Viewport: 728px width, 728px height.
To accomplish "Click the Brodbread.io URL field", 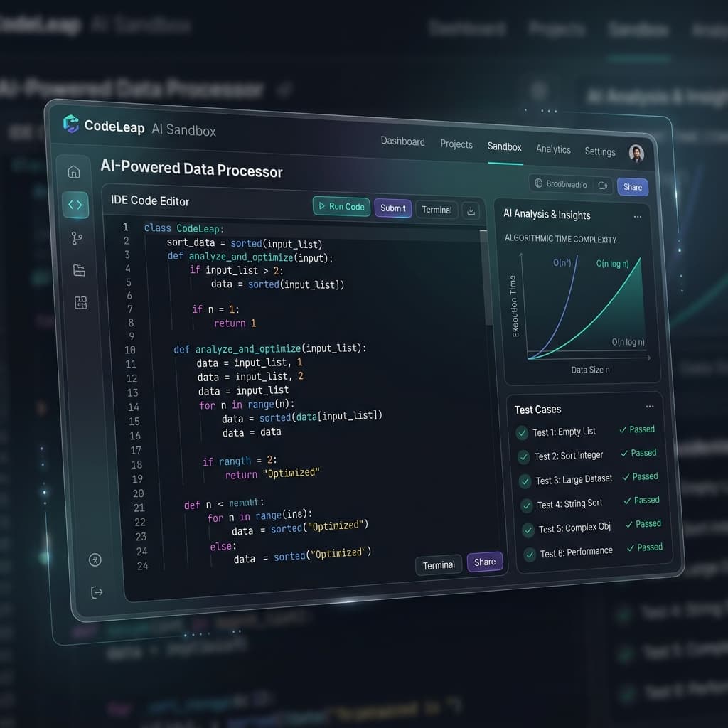I will (x=570, y=184).
